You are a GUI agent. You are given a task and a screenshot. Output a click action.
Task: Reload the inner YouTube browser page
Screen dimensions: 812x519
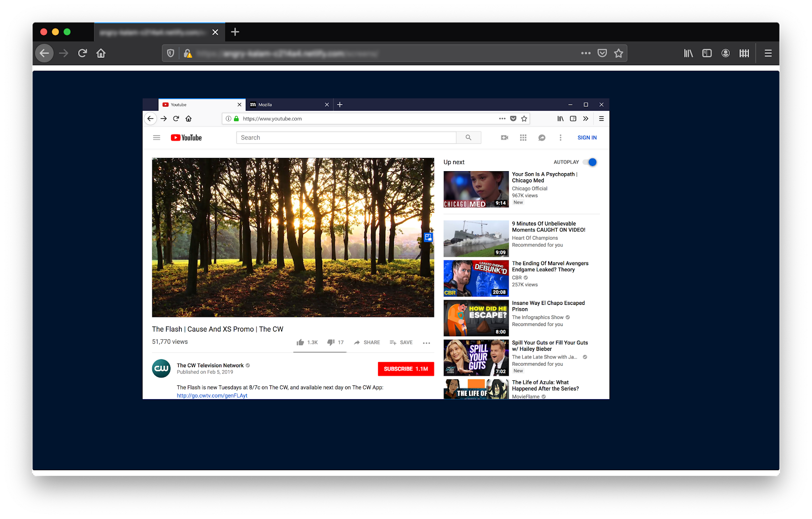point(176,118)
